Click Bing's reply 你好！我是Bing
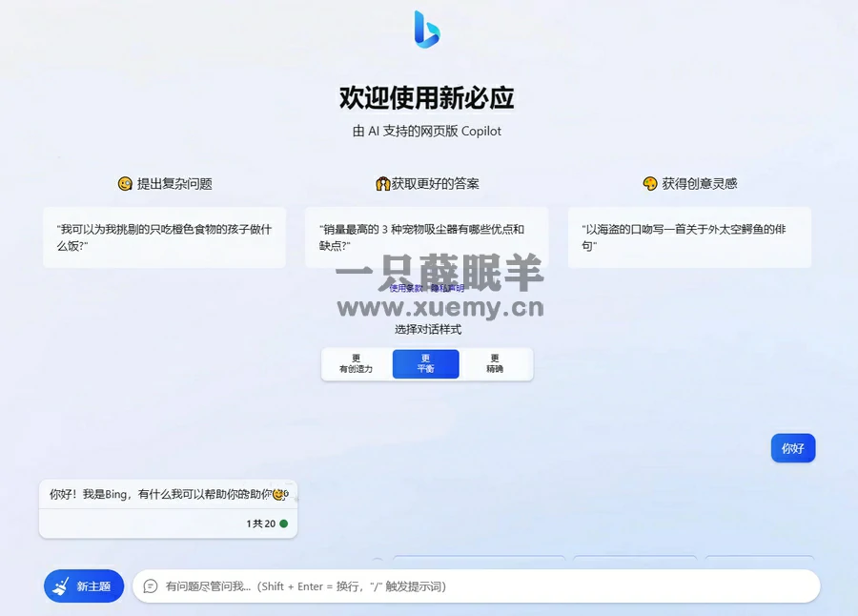The height and width of the screenshot is (616, 858). pyautogui.click(x=169, y=495)
